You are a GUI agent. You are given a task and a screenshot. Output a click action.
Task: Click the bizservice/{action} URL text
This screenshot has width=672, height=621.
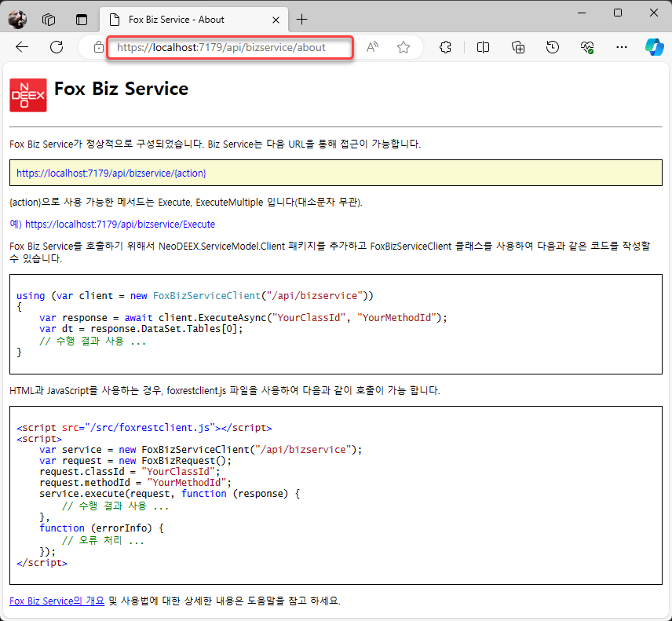click(x=111, y=174)
